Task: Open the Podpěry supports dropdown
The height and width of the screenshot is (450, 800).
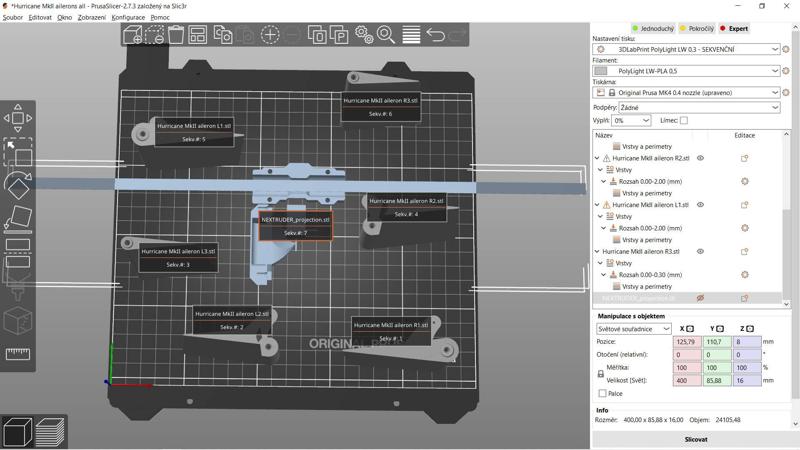Action: click(699, 108)
